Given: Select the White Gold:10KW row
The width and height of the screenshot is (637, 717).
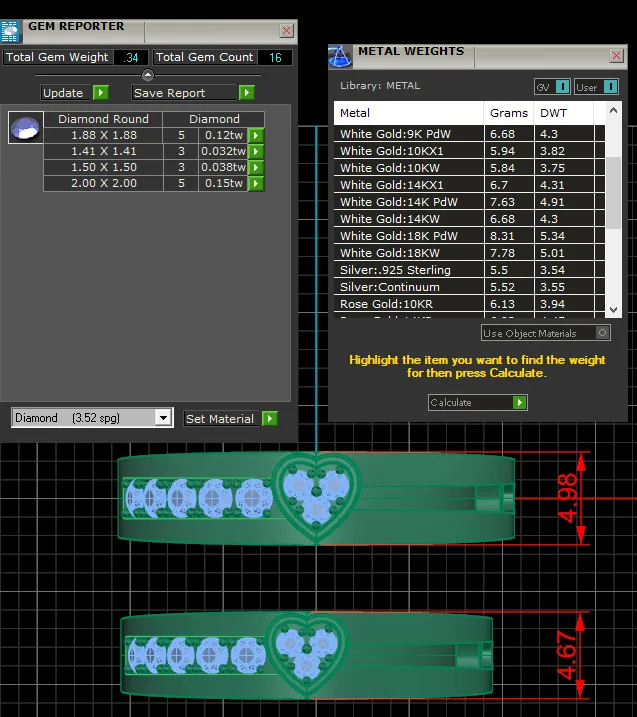Looking at the screenshot, I should pyautogui.click(x=469, y=168).
